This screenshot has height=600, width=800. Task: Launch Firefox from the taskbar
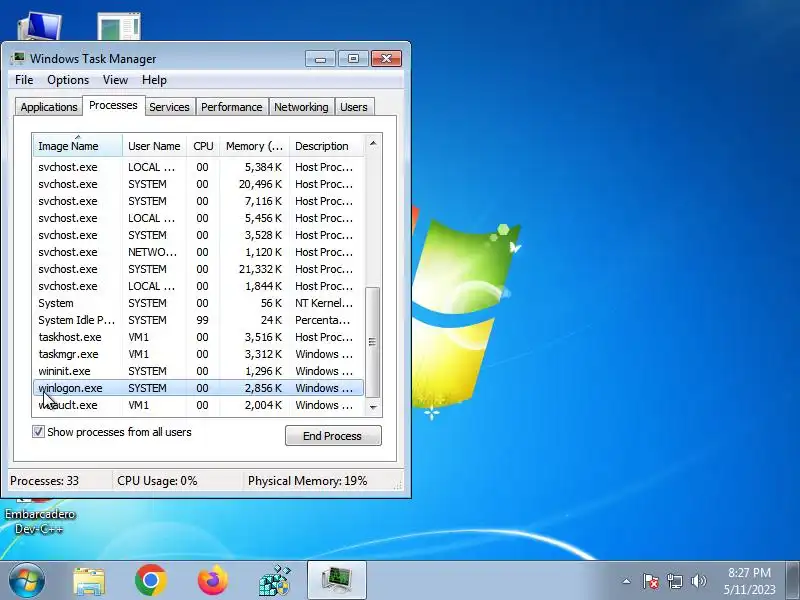click(212, 580)
